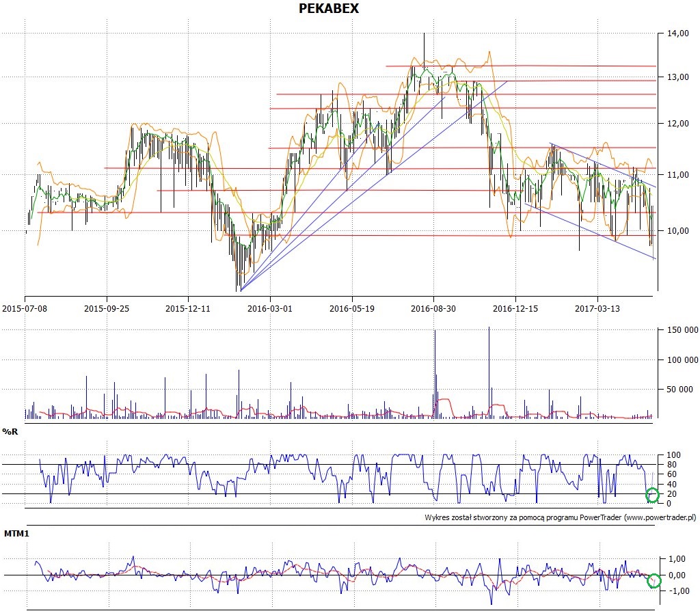Click the MTM1 indicator panel label
Viewport: 700px width, 611px height.
pos(16,533)
